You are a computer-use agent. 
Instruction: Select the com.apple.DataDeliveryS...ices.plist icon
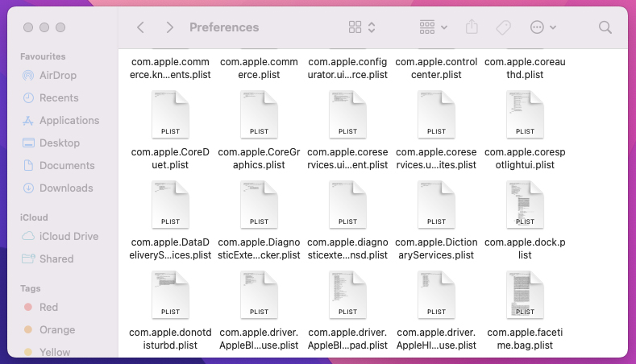click(170, 205)
